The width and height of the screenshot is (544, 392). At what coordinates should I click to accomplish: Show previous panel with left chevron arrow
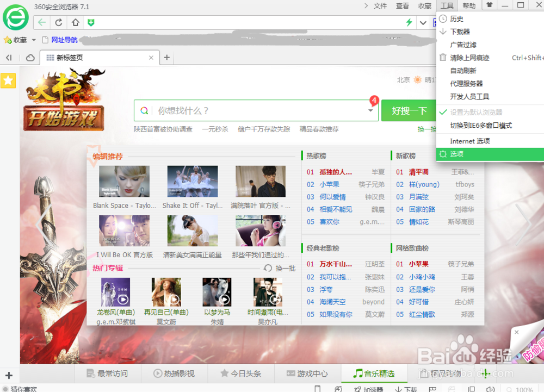[44, 225]
